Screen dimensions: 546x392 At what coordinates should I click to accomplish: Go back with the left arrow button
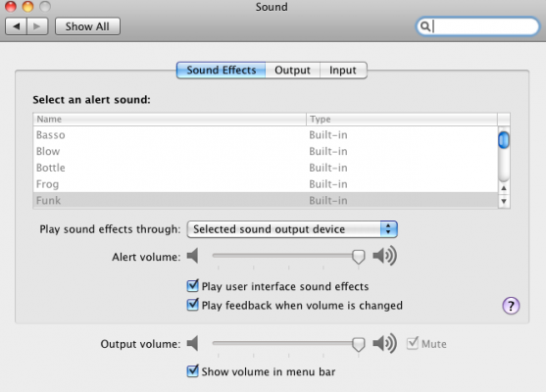(16, 26)
